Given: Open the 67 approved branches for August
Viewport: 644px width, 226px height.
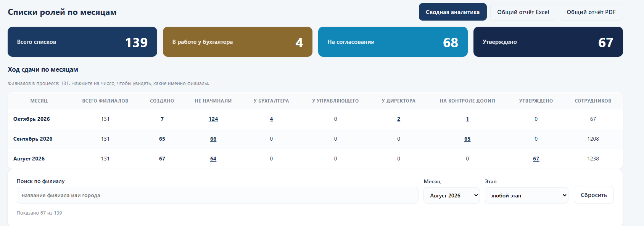Looking at the screenshot, I should [536, 159].
